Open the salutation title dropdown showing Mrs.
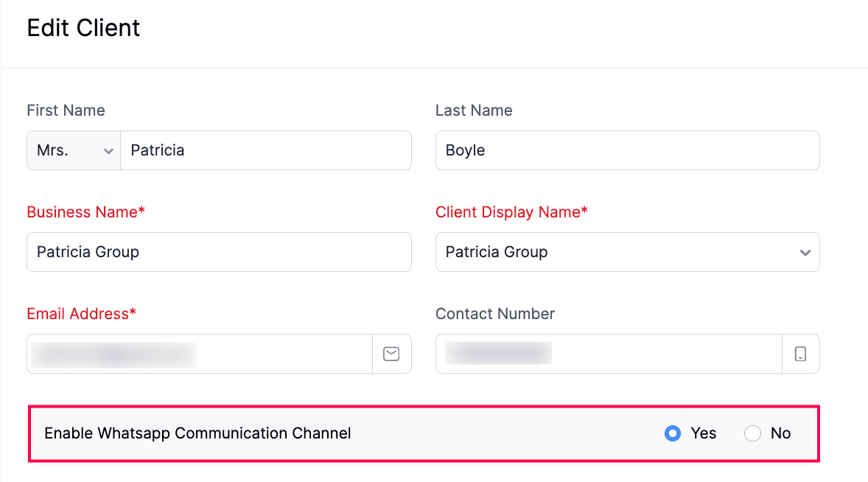 [x=73, y=150]
